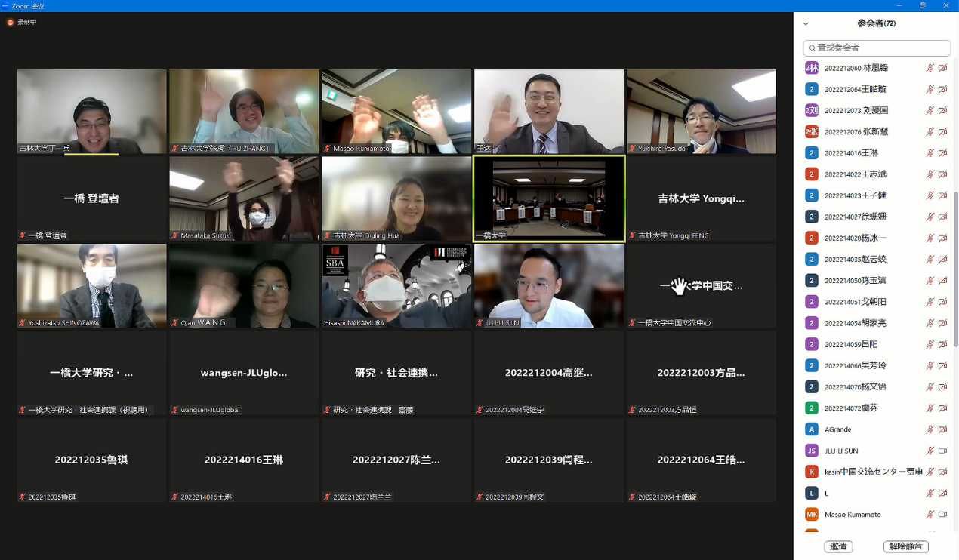This screenshot has height=560, width=959.
Task: Click camera icon next to Masao Kumamoto
Action: point(942,515)
